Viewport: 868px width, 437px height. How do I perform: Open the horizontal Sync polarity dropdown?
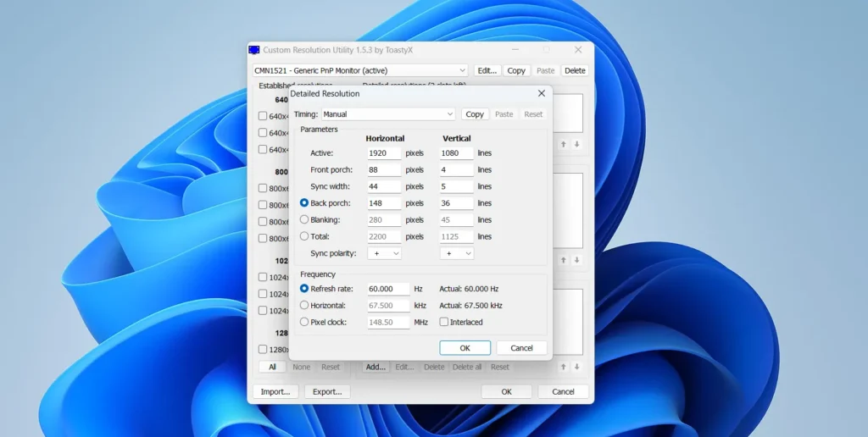click(384, 253)
